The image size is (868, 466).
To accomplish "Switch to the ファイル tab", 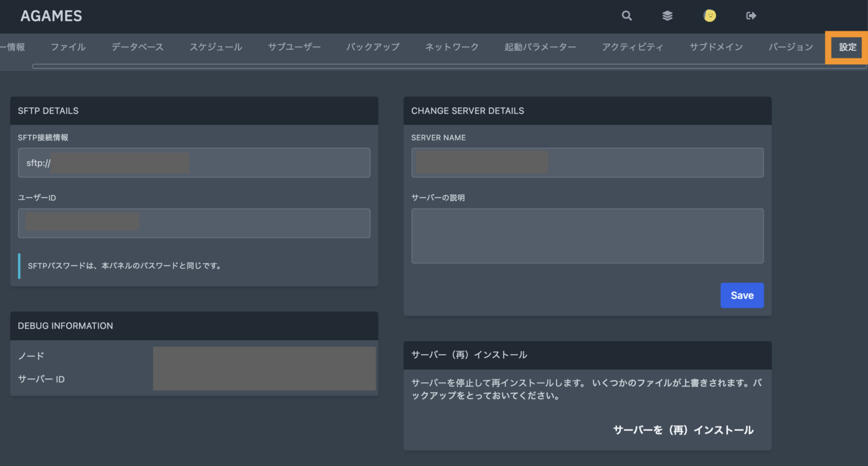I will point(68,47).
